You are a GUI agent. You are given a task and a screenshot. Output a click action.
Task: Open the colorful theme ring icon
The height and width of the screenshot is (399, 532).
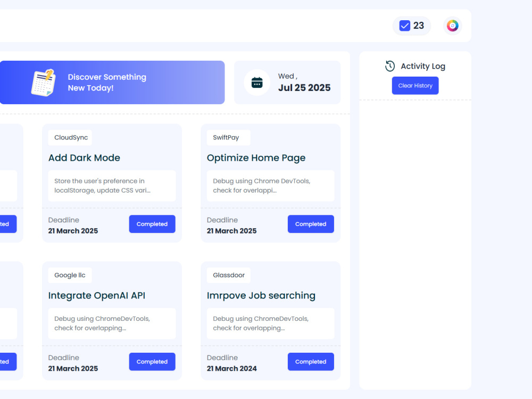pyautogui.click(x=452, y=26)
